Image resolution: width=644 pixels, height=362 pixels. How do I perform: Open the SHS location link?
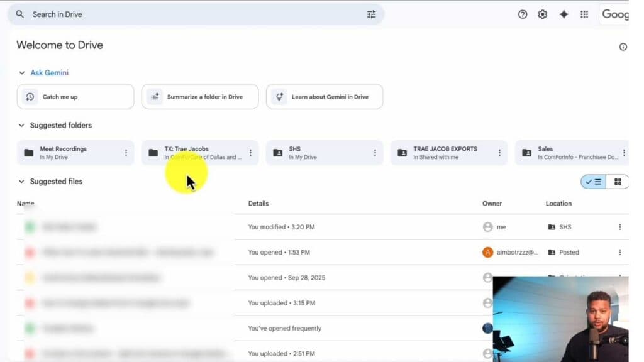560,227
